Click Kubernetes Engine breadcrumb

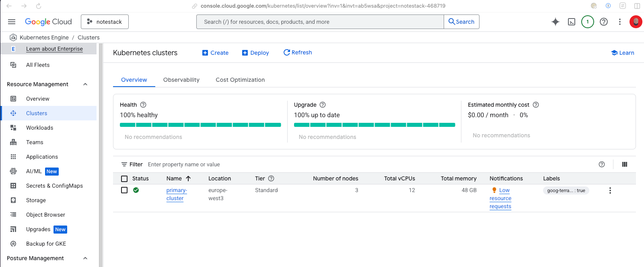pyautogui.click(x=44, y=37)
